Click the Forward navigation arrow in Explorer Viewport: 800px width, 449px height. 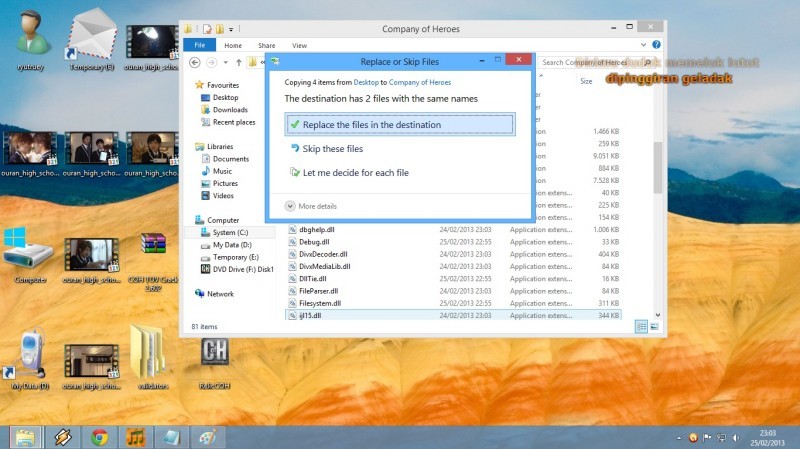pyautogui.click(x=211, y=62)
